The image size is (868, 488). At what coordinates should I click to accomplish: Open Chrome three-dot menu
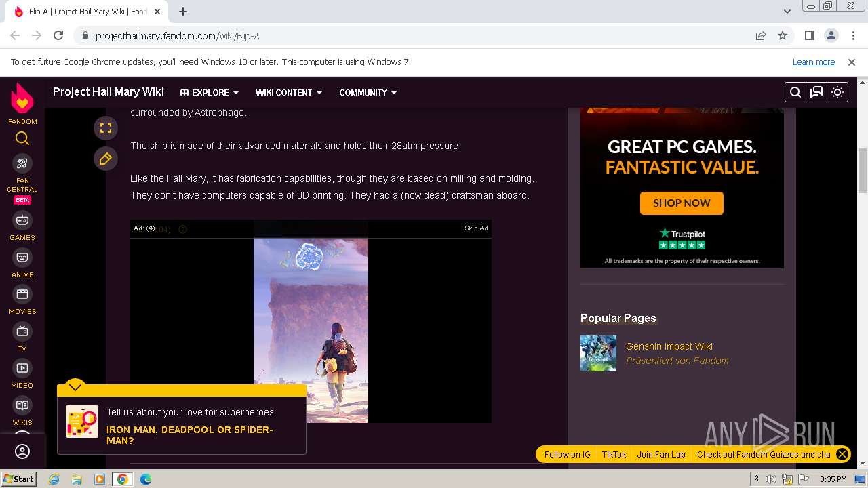[x=853, y=35]
